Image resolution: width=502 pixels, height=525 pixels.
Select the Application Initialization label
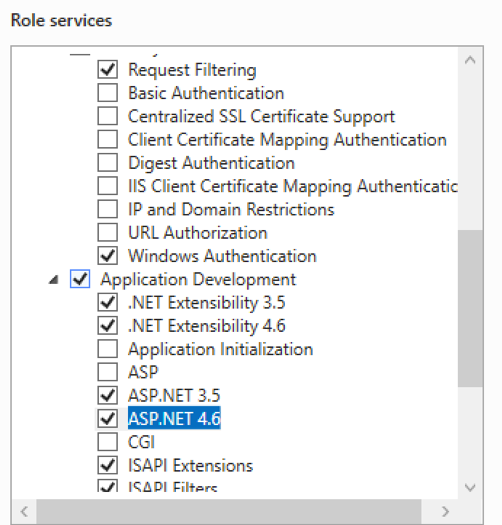pyautogui.click(x=220, y=350)
